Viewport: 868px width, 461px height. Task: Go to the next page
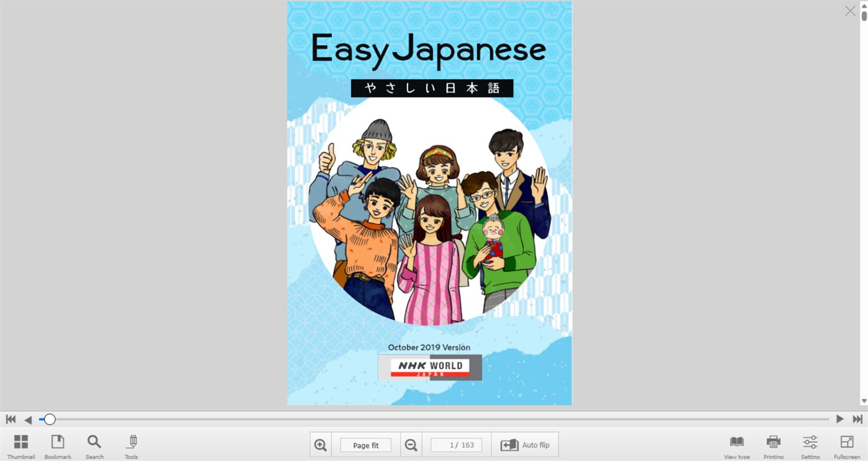[839, 419]
